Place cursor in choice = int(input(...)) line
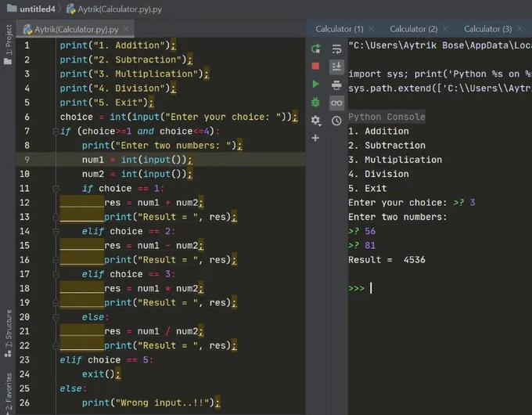The width and height of the screenshot is (532, 415). click(178, 117)
